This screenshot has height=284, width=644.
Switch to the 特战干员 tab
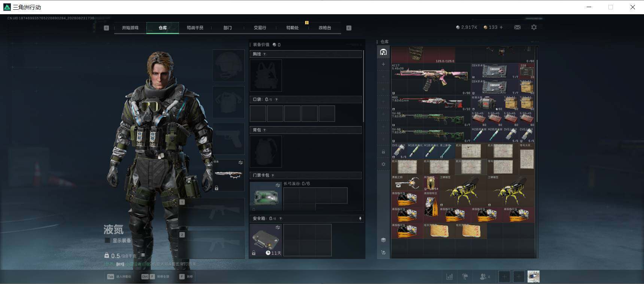pos(195,28)
